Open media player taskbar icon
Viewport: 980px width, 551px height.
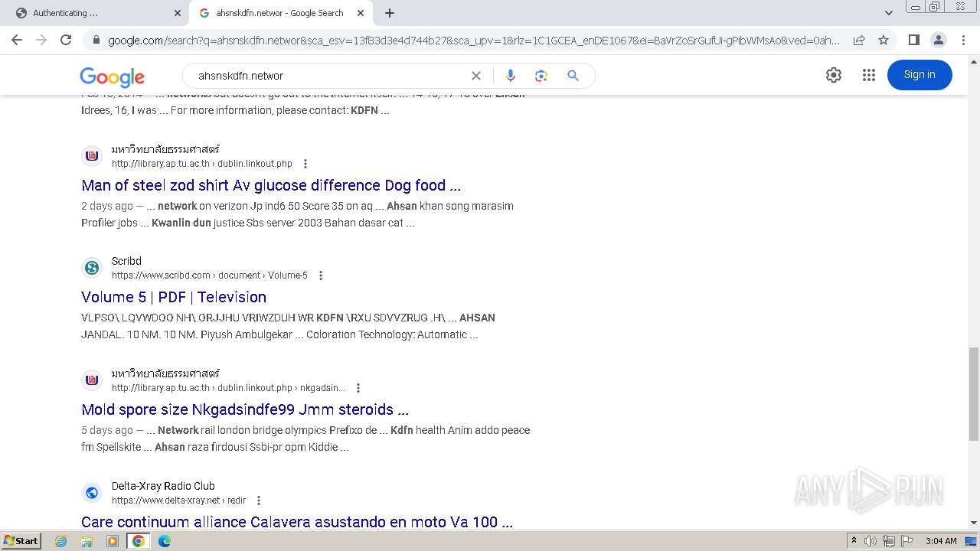click(113, 541)
